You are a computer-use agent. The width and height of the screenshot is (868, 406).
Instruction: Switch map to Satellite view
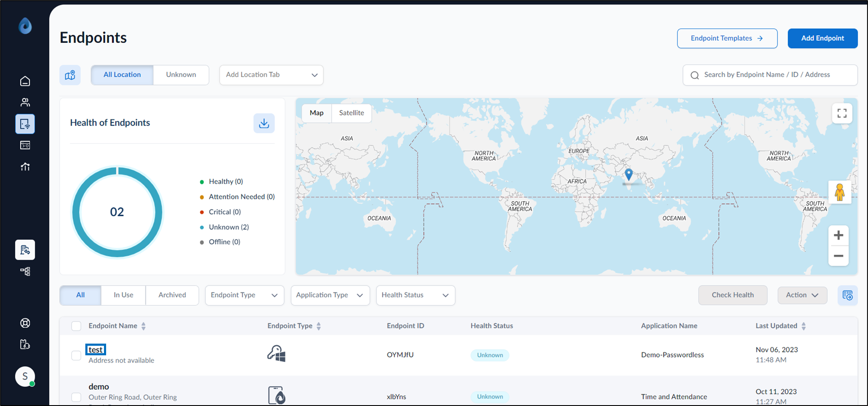352,113
